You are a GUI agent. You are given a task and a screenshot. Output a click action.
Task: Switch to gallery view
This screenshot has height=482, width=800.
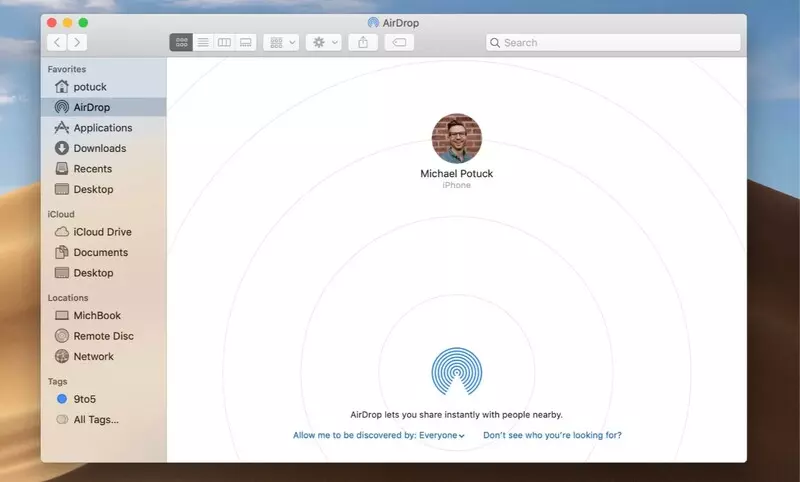click(x=246, y=42)
